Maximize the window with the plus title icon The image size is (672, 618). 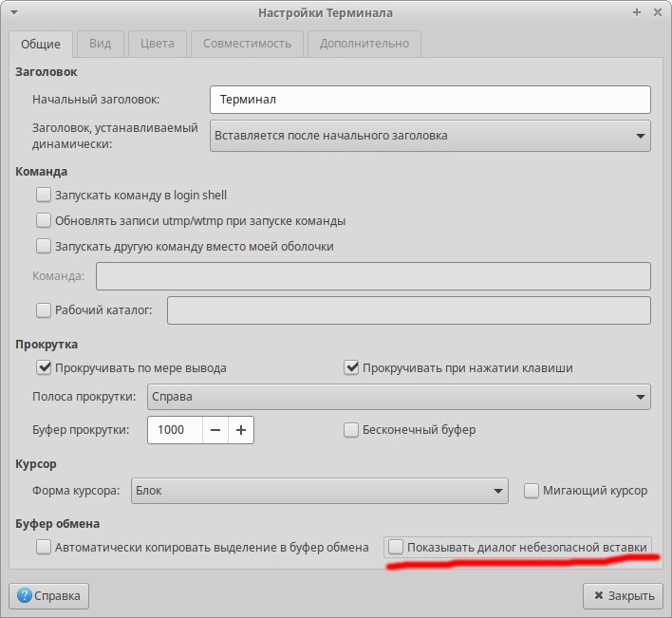click(636, 13)
